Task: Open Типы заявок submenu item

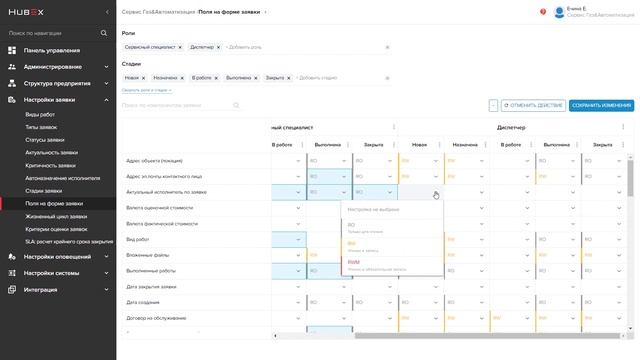Action: pos(41,127)
